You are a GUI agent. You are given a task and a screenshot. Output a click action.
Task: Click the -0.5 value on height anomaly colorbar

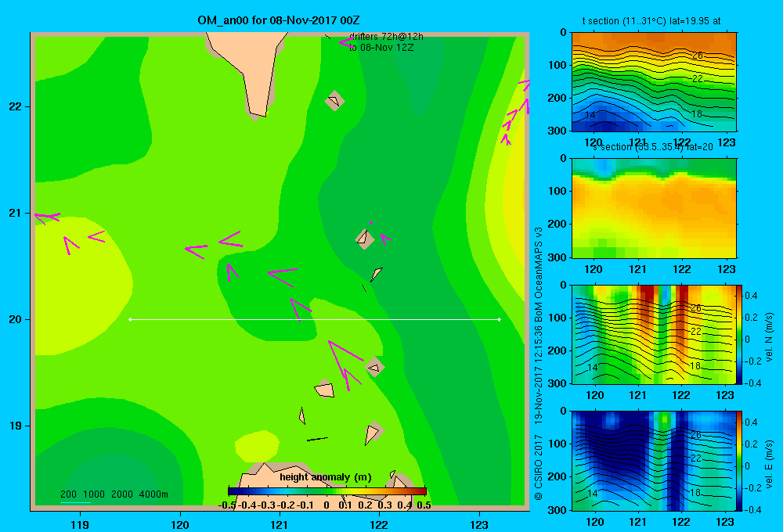point(227,505)
